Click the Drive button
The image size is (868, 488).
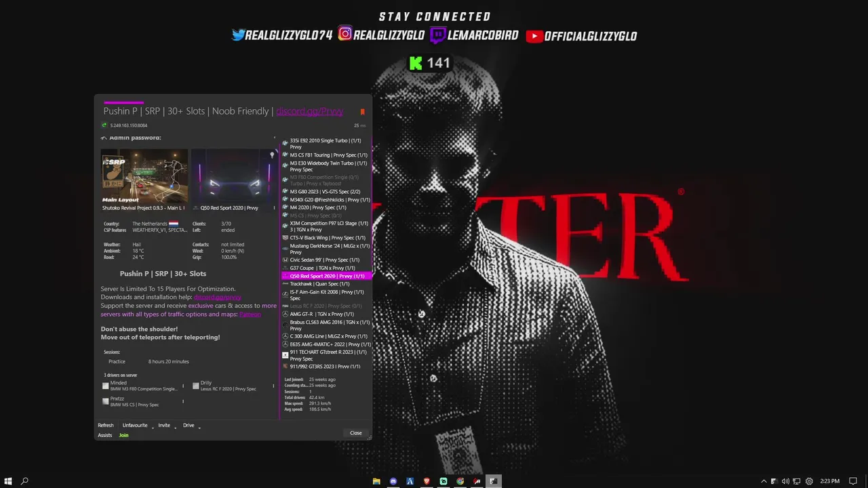point(189,426)
